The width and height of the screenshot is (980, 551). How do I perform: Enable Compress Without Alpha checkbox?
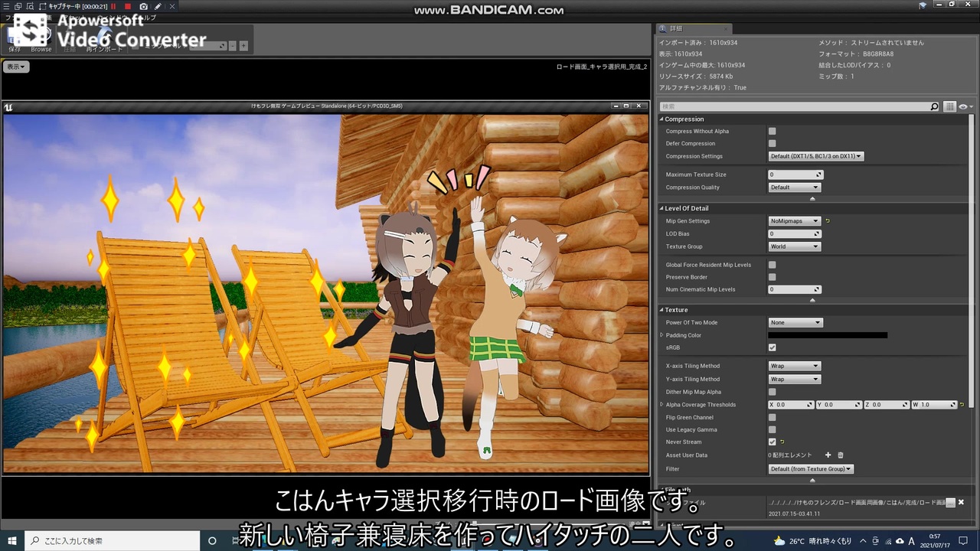(772, 131)
